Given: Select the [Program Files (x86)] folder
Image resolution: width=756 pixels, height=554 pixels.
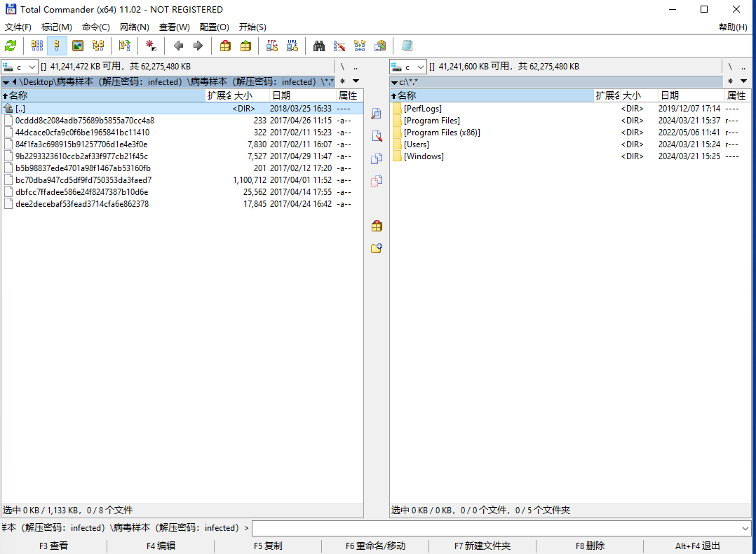Looking at the screenshot, I should [570, 133].
